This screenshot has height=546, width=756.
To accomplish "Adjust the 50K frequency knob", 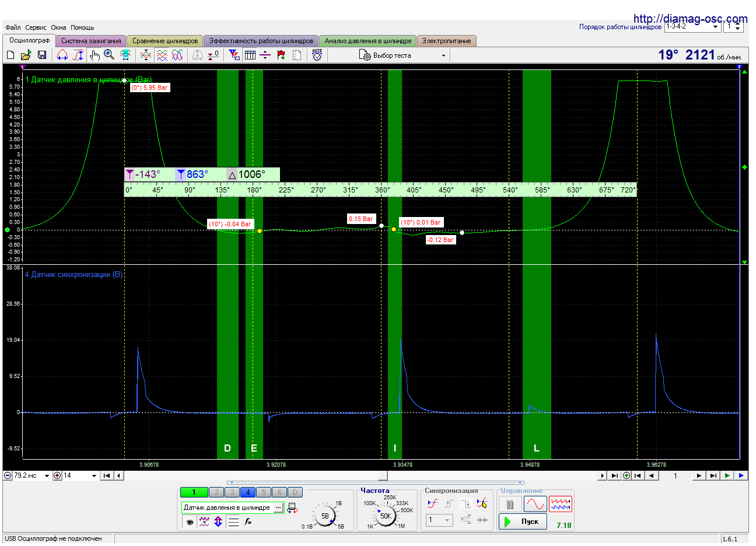I will click(386, 516).
